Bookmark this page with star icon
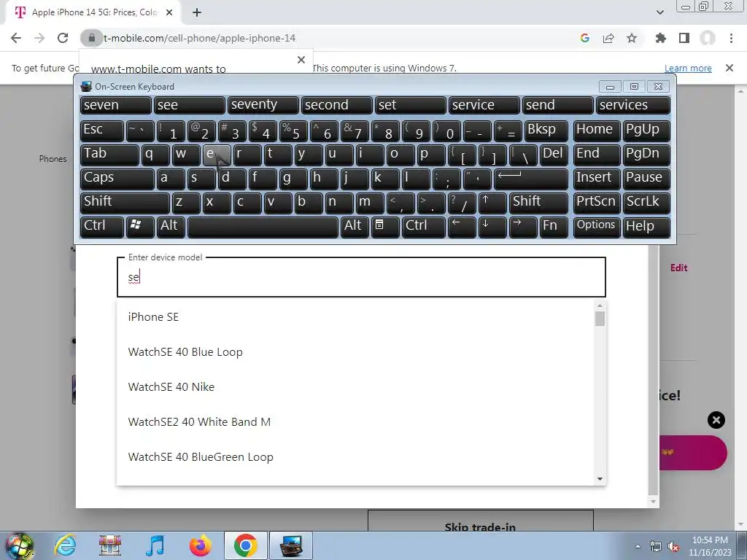This screenshot has width=747, height=560. point(631,38)
